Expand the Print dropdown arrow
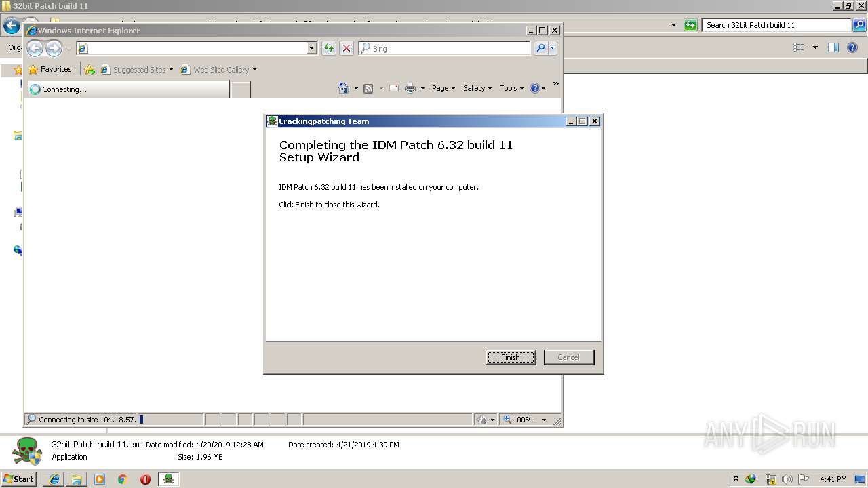 click(x=422, y=88)
